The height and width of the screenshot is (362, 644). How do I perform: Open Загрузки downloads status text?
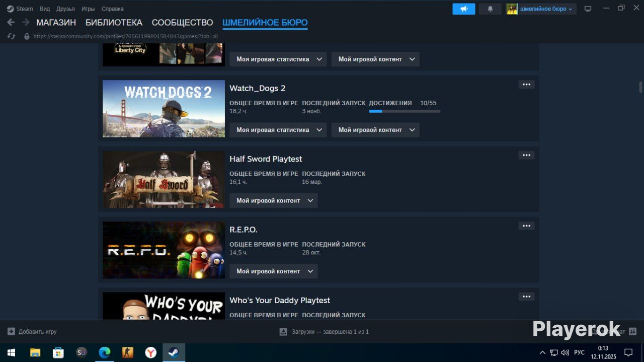tap(330, 332)
